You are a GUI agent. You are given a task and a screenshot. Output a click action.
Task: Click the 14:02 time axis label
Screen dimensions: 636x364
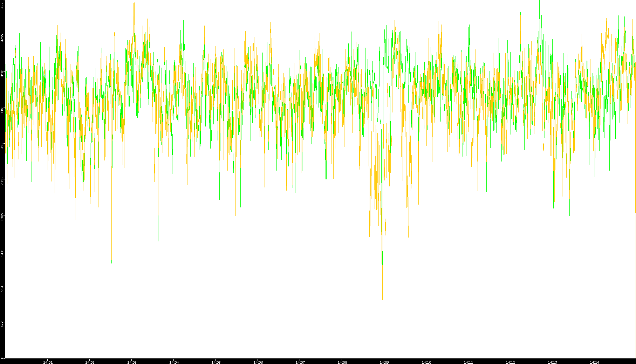click(90, 362)
